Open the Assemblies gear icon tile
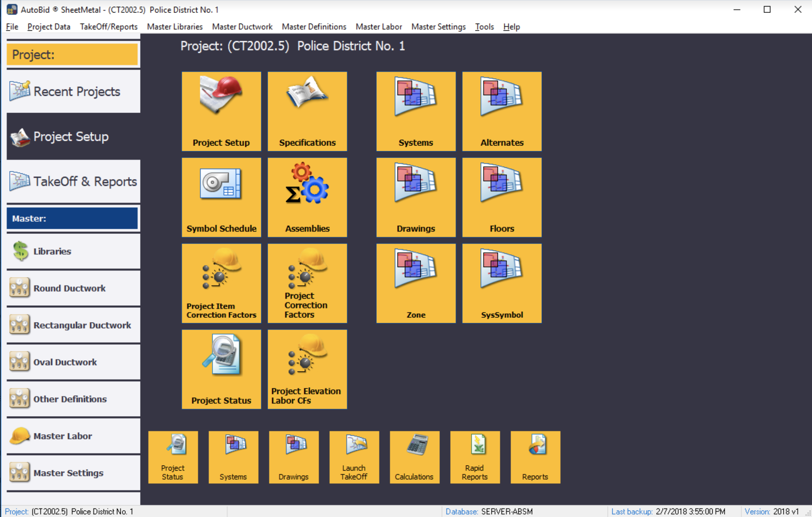 [307, 197]
